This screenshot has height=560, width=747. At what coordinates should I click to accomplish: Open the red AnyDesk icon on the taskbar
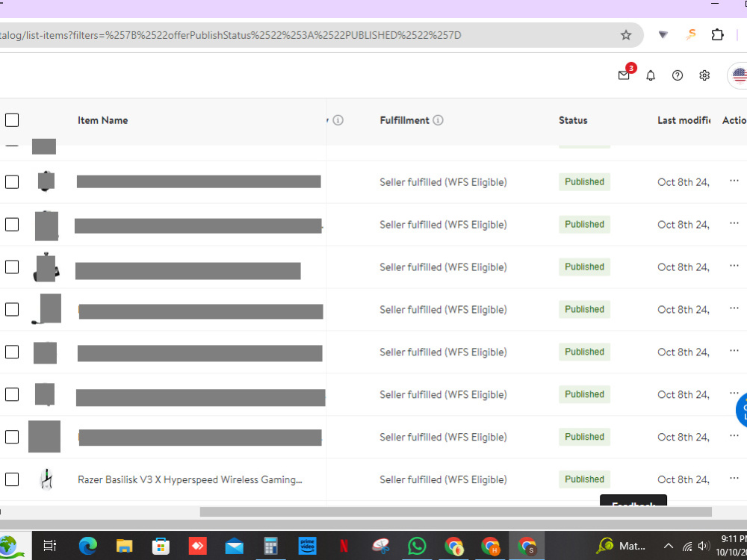pyautogui.click(x=197, y=546)
